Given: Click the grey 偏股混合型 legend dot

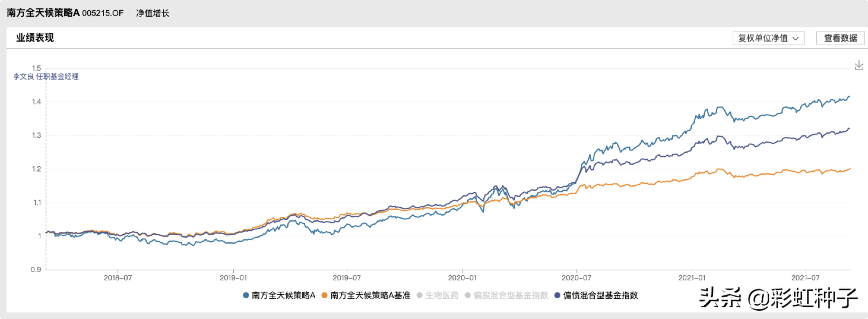Looking at the screenshot, I should pyautogui.click(x=468, y=296).
